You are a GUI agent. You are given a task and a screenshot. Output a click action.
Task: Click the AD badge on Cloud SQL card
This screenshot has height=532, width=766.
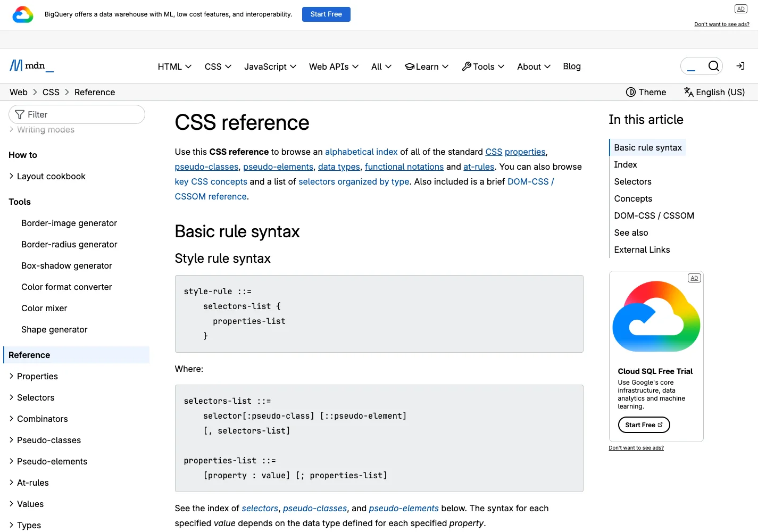click(x=694, y=278)
